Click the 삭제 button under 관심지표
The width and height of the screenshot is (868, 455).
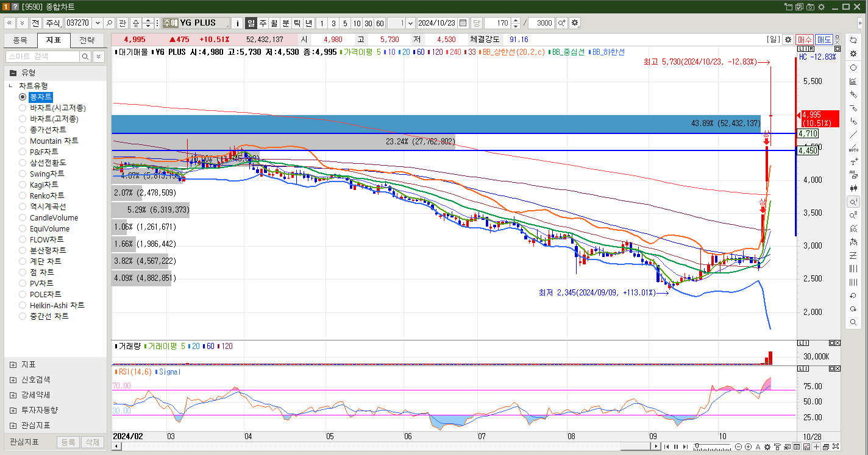[x=92, y=442]
